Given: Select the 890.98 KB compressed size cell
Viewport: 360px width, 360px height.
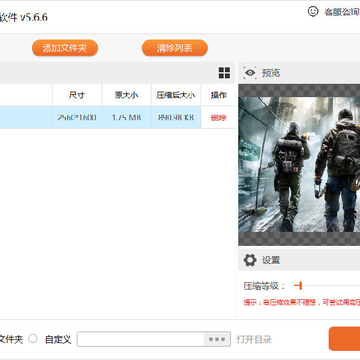Looking at the screenshot, I should pyautogui.click(x=176, y=117).
